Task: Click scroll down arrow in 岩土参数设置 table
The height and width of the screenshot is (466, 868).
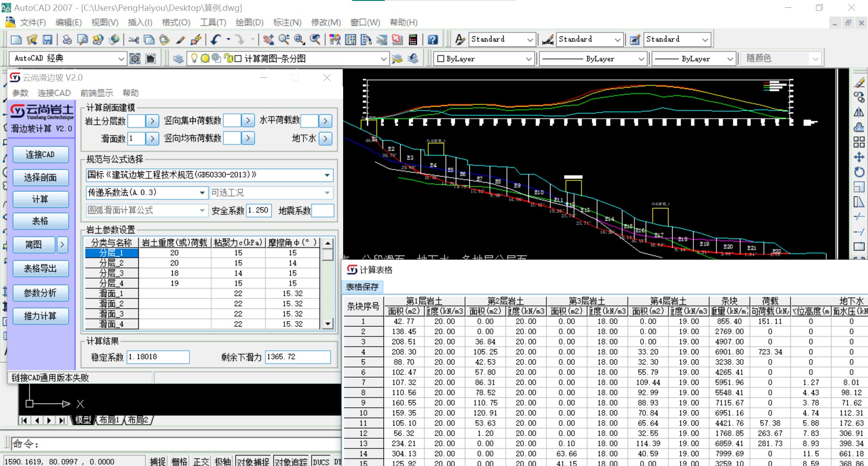Action: tap(328, 323)
